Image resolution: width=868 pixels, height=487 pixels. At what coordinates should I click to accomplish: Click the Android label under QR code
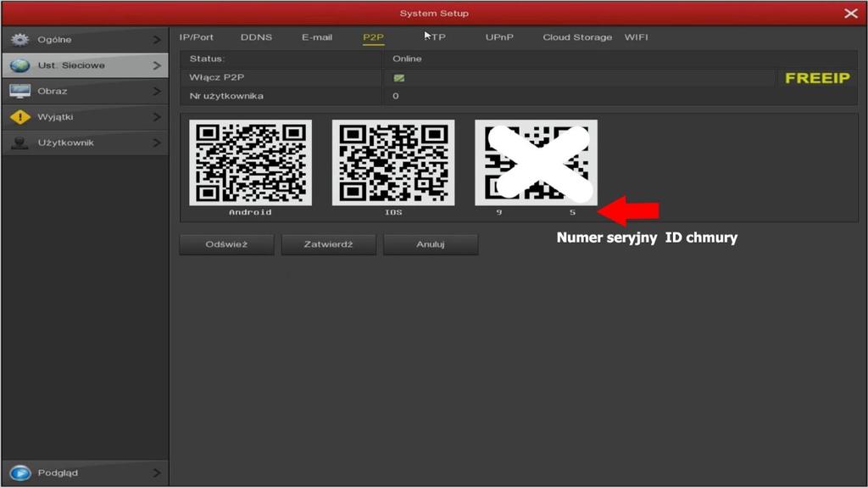click(250, 212)
